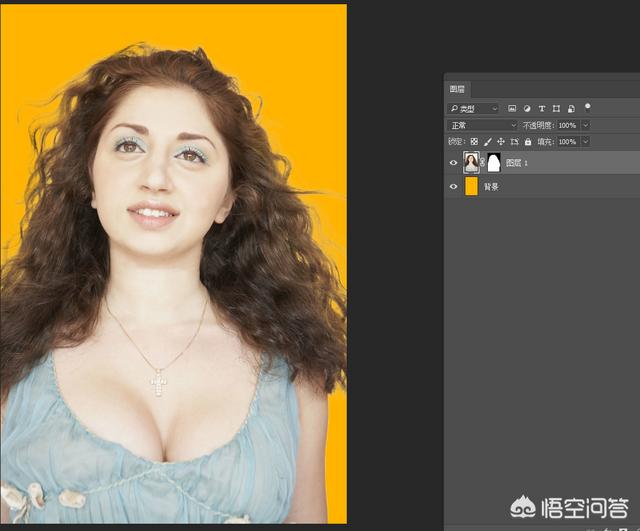This screenshot has width=640, height=531.
Task: Click the orange 背景 layer thumbnail
Action: point(471,187)
